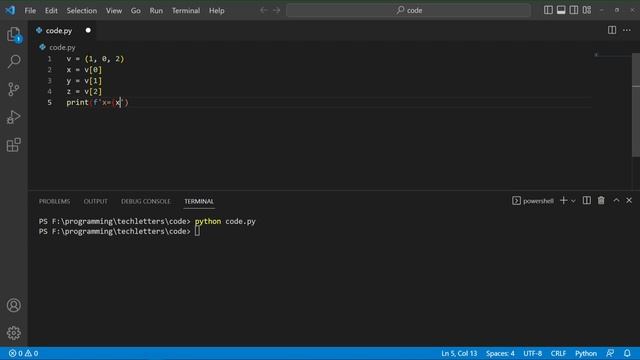
Task: Click the command center search box
Action: [x=408, y=10]
